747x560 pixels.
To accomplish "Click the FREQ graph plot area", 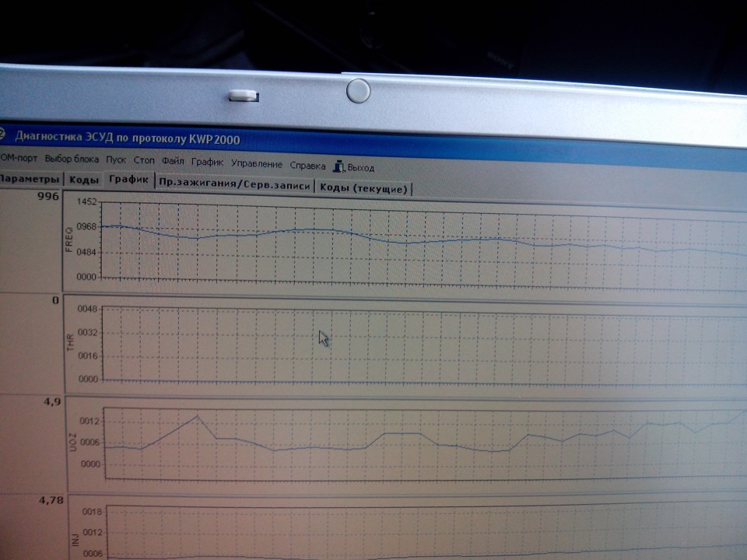I will [424, 245].
